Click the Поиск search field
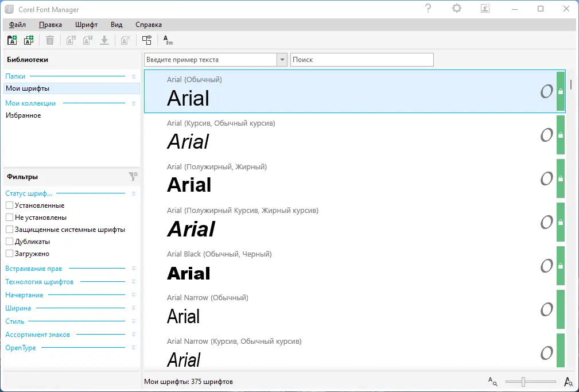The height and width of the screenshot is (392, 579). [362, 60]
